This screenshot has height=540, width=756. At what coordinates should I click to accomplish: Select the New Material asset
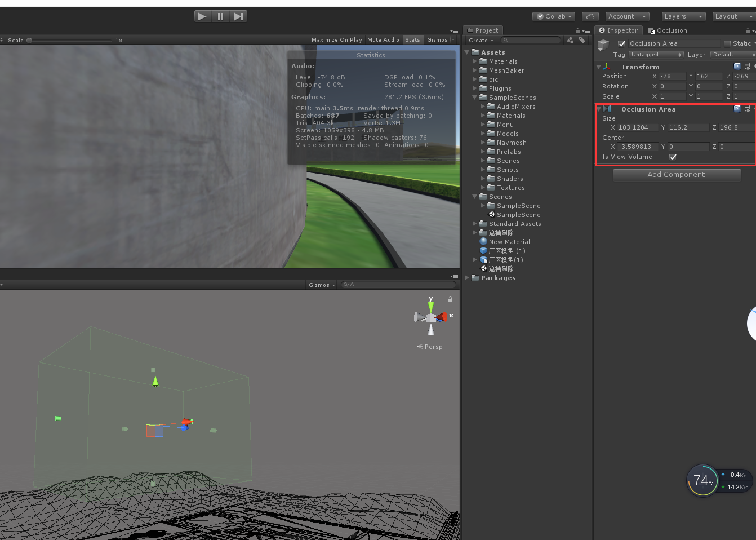509,241
